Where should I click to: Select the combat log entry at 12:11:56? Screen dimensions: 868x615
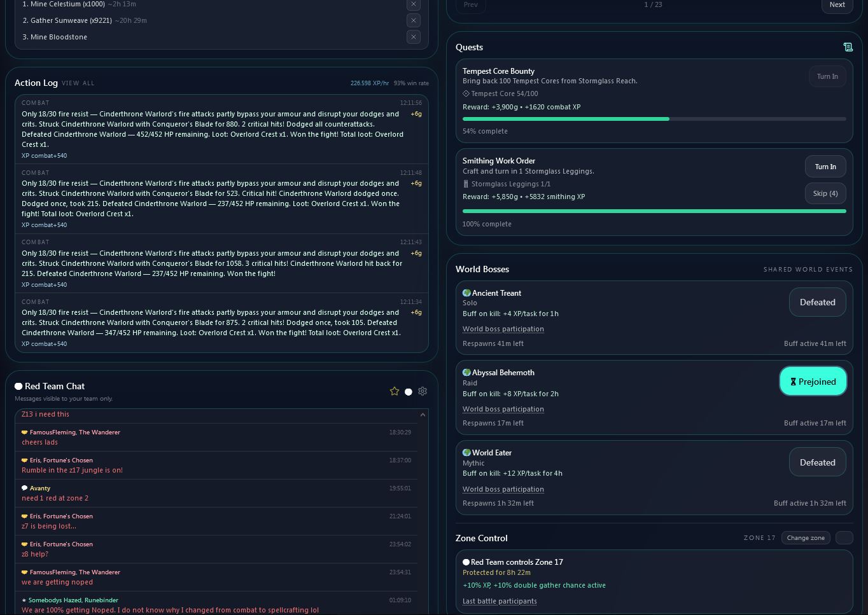click(x=221, y=129)
